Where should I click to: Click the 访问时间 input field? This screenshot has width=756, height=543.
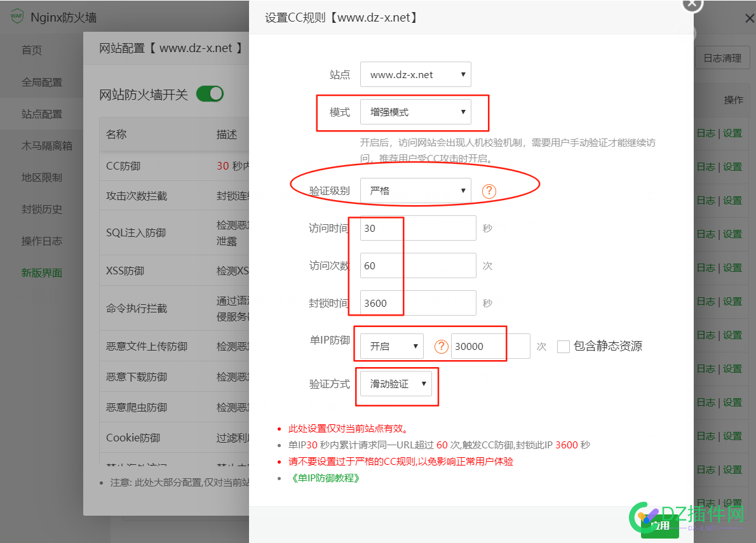pyautogui.click(x=418, y=228)
